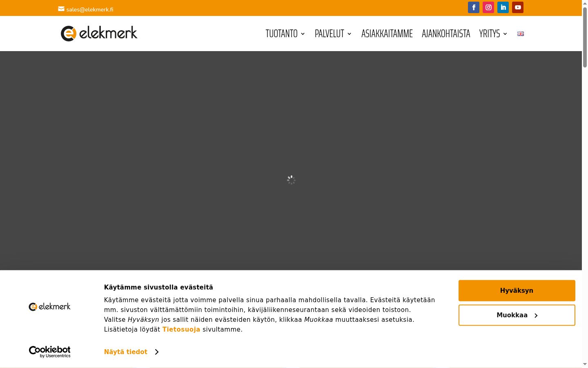The width and height of the screenshot is (588, 368).
Task: Go to the Ajankohtaista page
Action: click(x=446, y=34)
